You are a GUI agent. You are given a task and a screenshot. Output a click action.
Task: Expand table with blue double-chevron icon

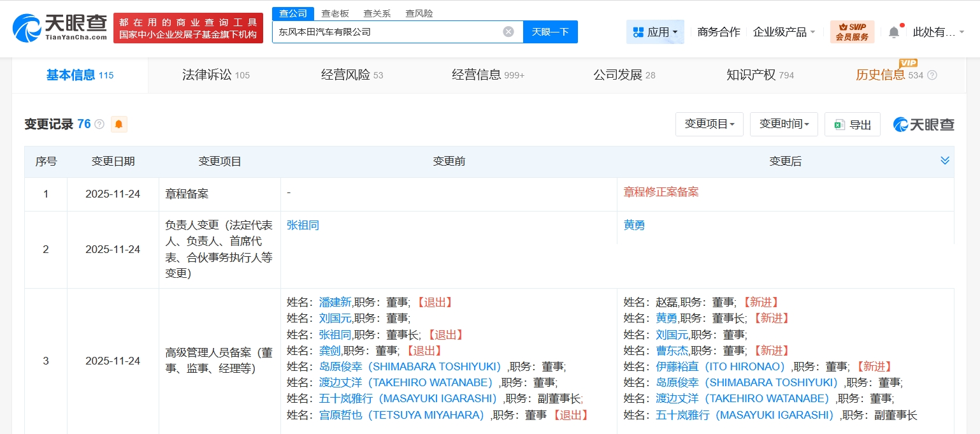[945, 161]
